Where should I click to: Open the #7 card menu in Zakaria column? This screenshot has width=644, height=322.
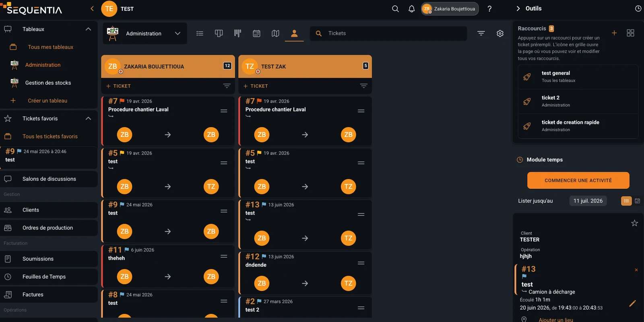(x=224, y=111)
